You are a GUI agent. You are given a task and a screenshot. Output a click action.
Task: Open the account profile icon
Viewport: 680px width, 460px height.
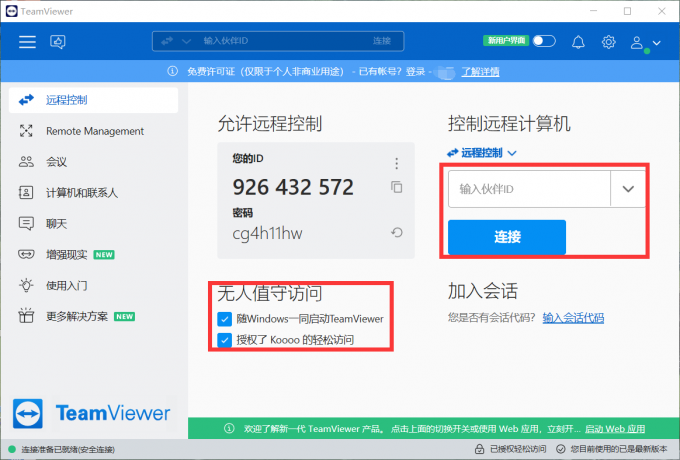[x=637, y=42]
